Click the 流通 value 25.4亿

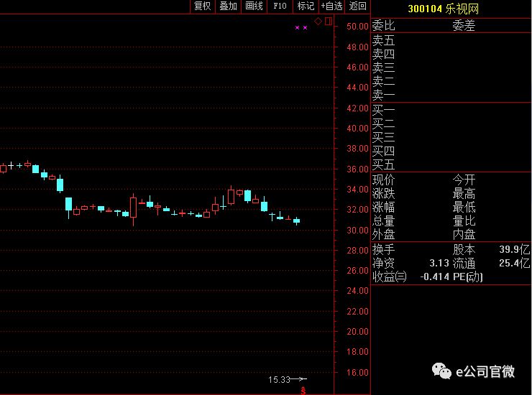(x=514, y=263)
